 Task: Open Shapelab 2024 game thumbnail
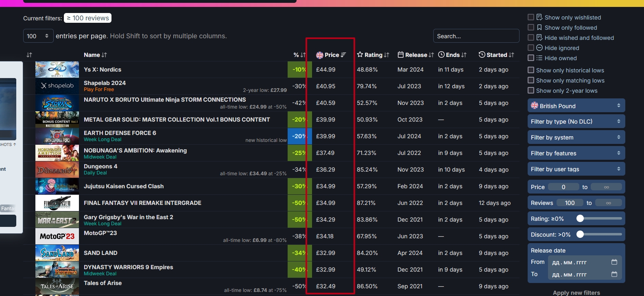[57, 86]
